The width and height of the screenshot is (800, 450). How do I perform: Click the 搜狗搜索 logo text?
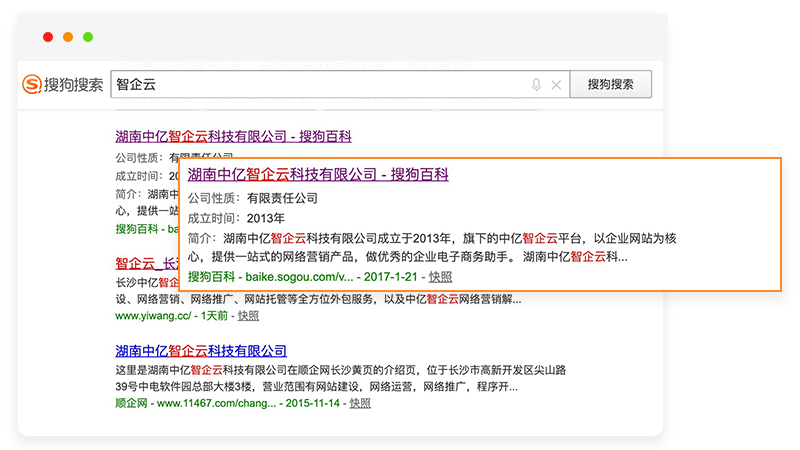pos(73,85)
